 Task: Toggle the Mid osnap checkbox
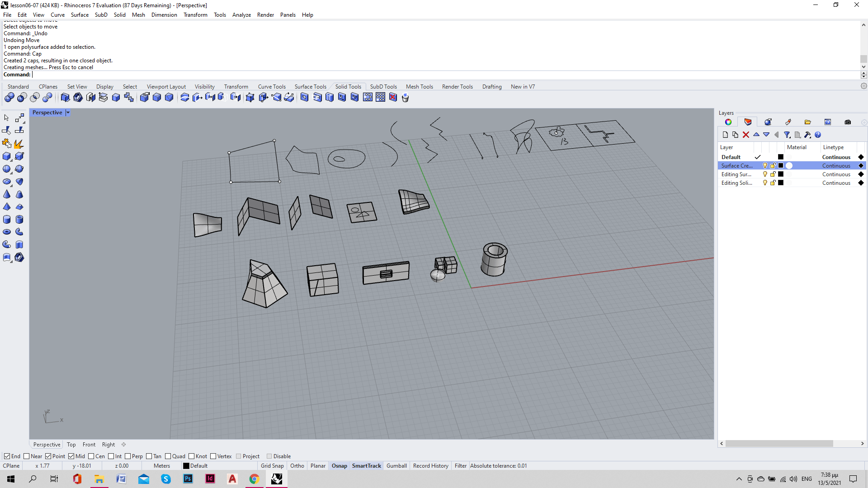point(71,456)
